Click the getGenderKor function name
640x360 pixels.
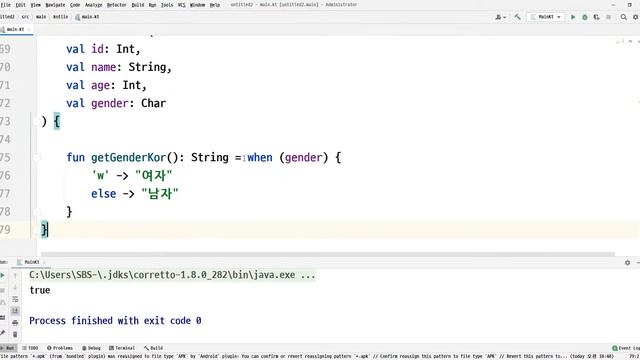129,158
